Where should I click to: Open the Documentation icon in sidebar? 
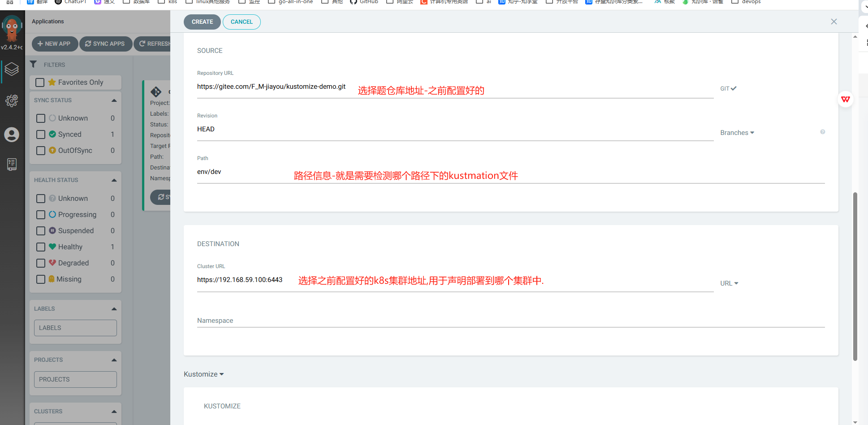(x=12, y=164)
